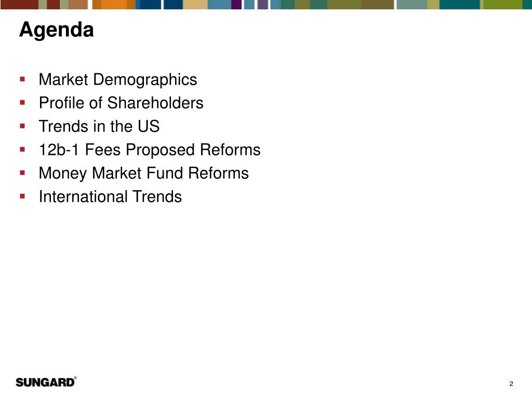The image size is (532, 399).
Task: Click the red bullet beside Profile of Shareholders
Action: [22, 102]
